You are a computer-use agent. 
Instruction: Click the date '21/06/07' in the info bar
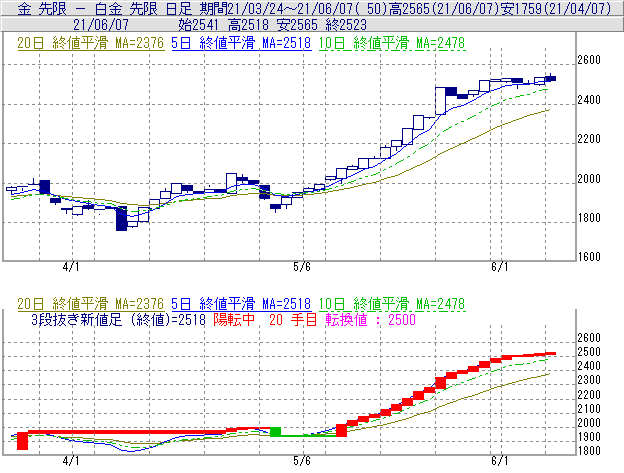click(x=101, y=25)
